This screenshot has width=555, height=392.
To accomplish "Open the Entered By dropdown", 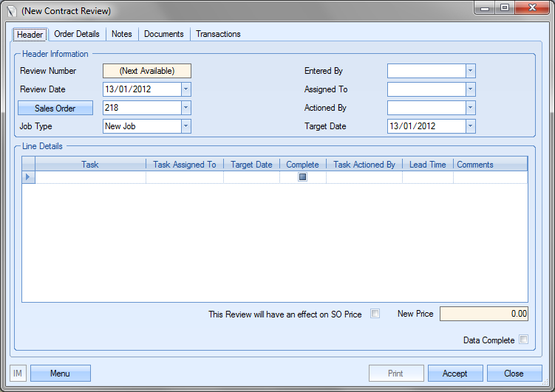I will pos(470,71).
